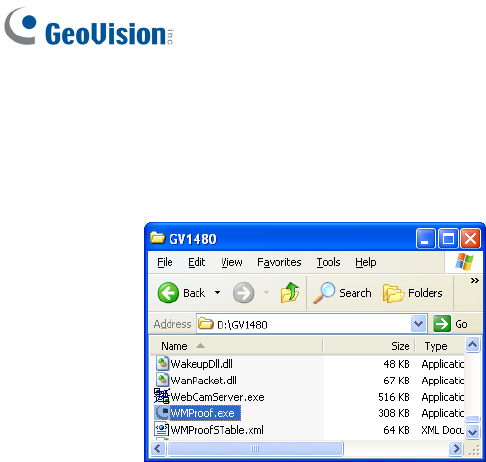Minimize the GV1480 window

426,239
